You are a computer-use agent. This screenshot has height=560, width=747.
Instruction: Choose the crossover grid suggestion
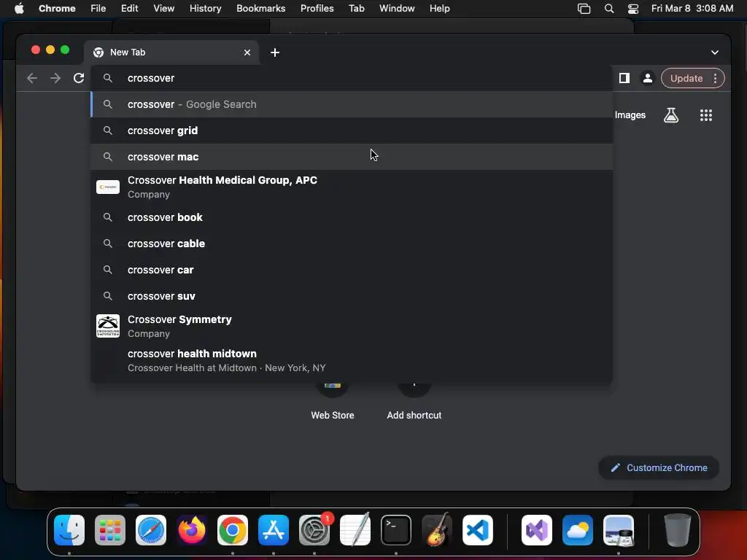pyautogui.click(x=351, y=131)
